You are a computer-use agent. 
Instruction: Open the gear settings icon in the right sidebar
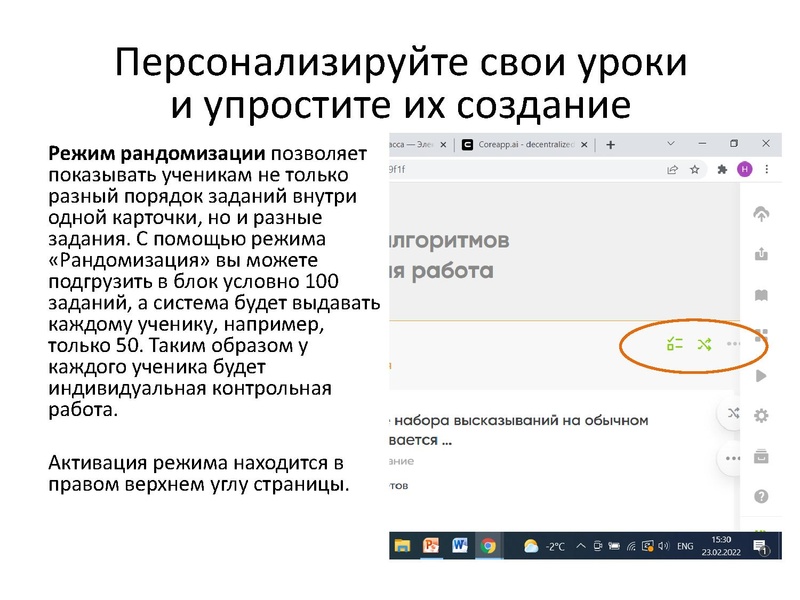(761, 415)
